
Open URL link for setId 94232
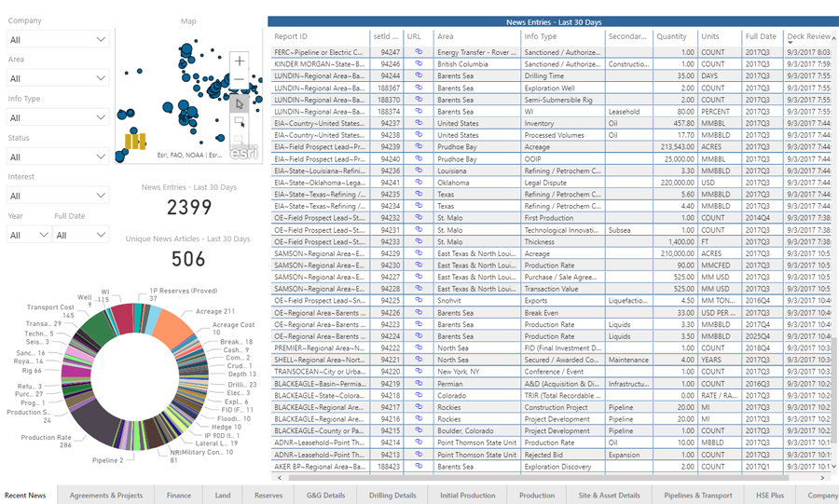point(419,217)
